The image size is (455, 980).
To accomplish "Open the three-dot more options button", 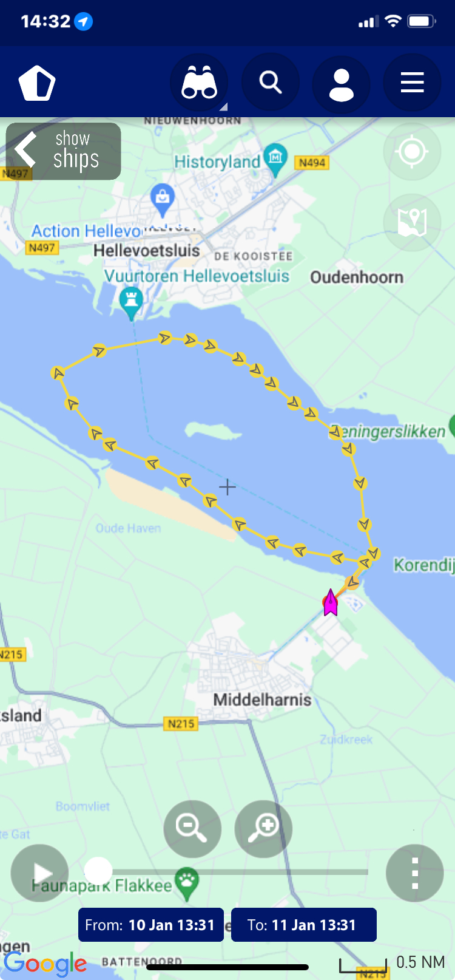I will 415,873.
